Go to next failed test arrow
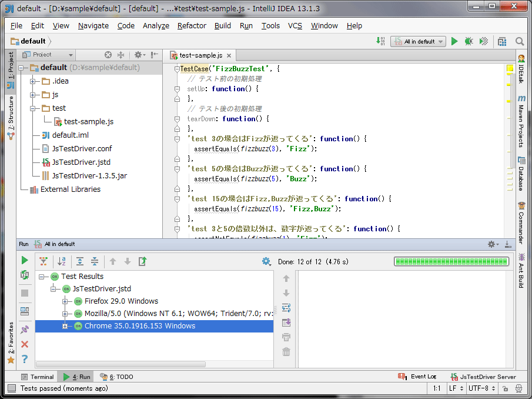This screenshot has height=399, width=532. pyautogui.click(x=128, y=261)
